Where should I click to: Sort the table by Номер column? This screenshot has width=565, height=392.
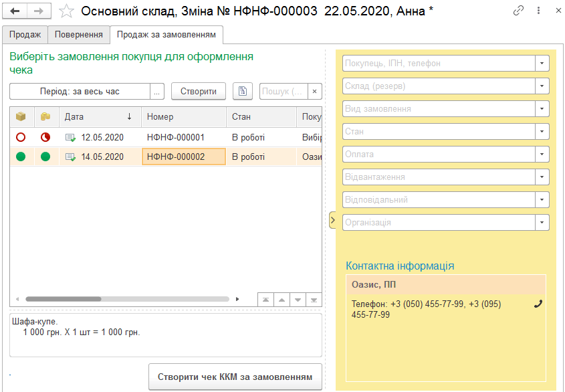[184, 116]
